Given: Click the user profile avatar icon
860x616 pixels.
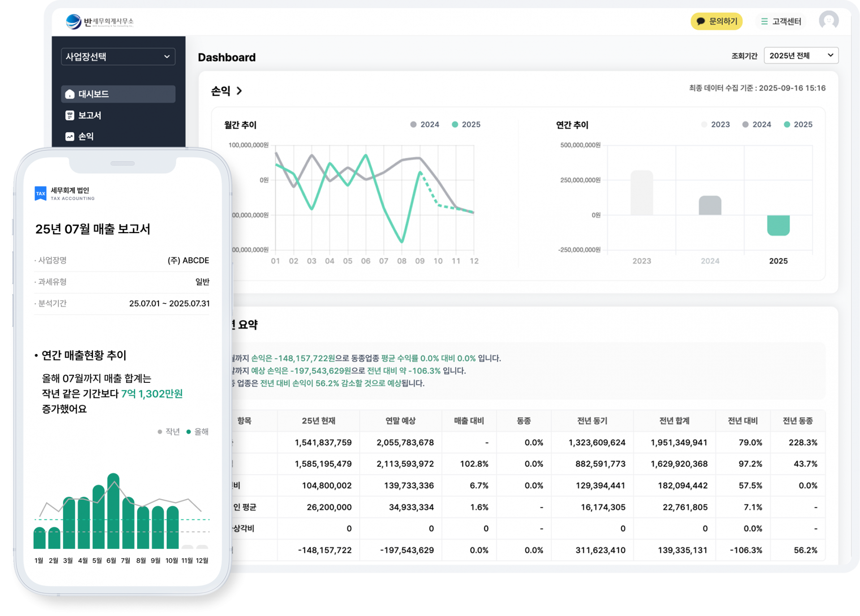Looking at the screenshot, I should click(x=829, y=21).
